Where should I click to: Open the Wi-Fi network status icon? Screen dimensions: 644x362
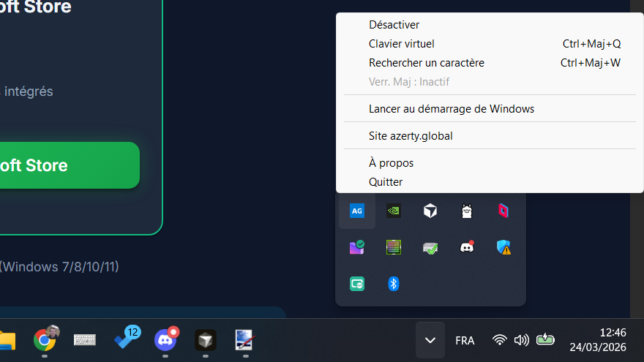[x=499, y=340]
